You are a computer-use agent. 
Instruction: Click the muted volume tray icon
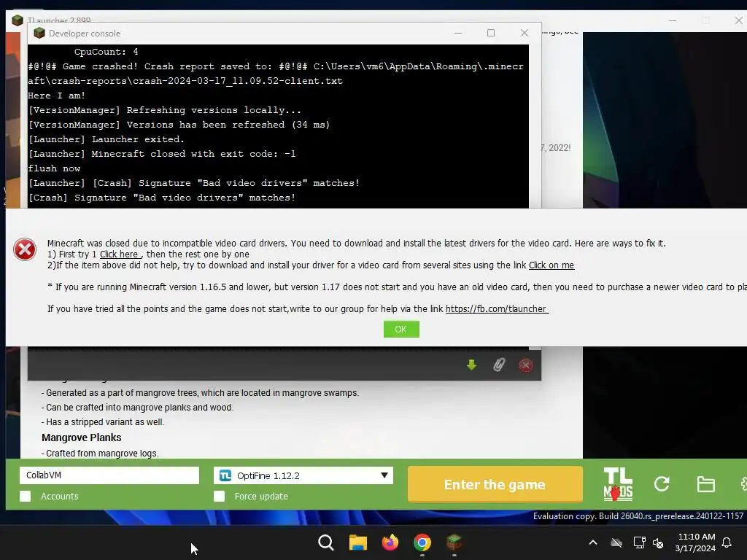[659, 542]
